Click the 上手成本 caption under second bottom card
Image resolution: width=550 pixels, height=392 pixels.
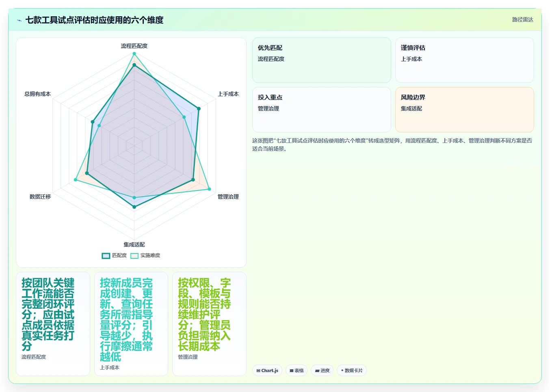click(x=110, y=368)
